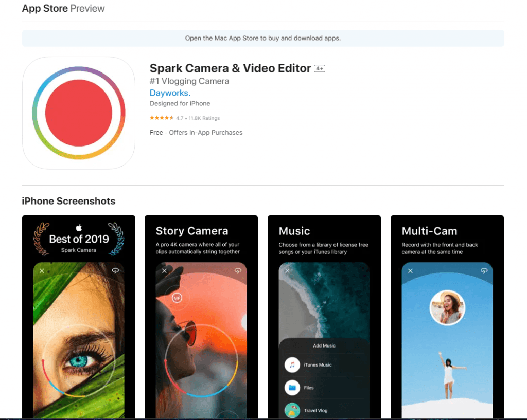527x420 pixels.
Task: Toggle front/back camera on Story Camera screenshot
Action: point(238,271)
